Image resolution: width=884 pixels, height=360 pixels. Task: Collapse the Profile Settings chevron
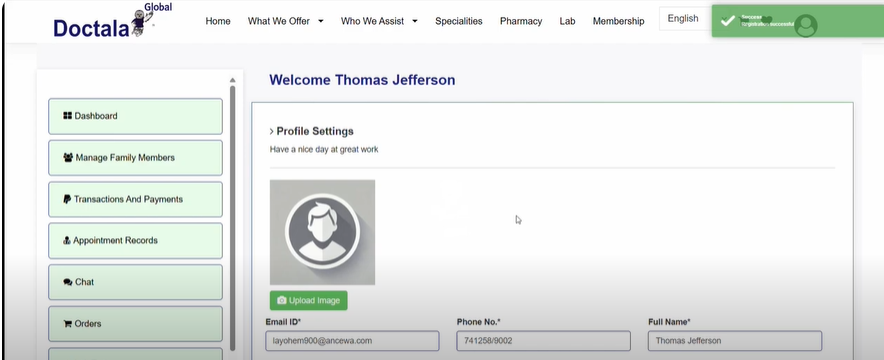coord(272,132)
